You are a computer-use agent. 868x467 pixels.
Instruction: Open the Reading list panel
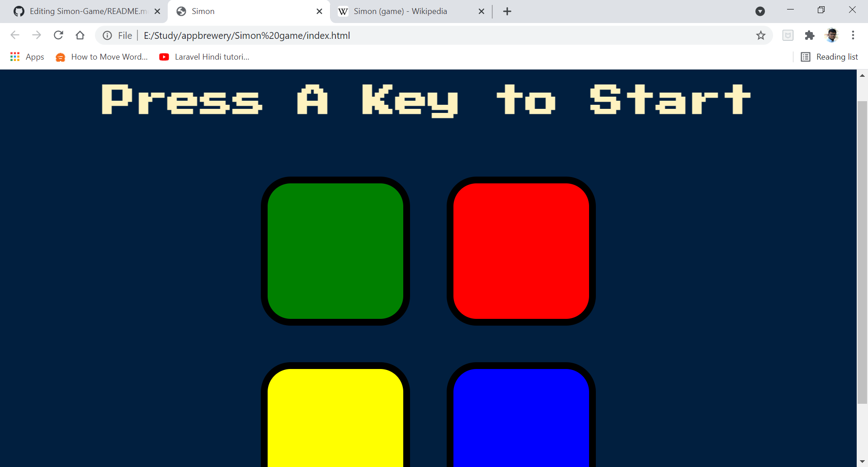pyautogui.click(x=830, y=57)
